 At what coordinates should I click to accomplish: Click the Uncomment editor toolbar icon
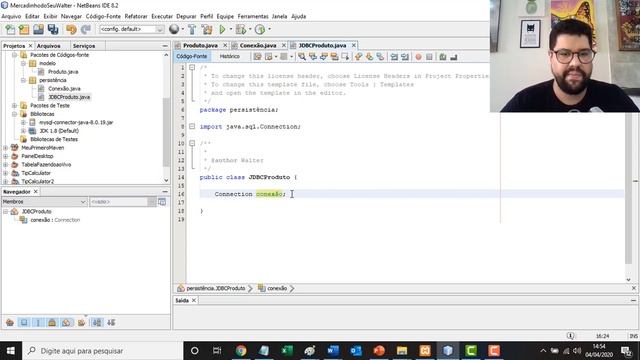pyautogui.click(x=453, y=57)
